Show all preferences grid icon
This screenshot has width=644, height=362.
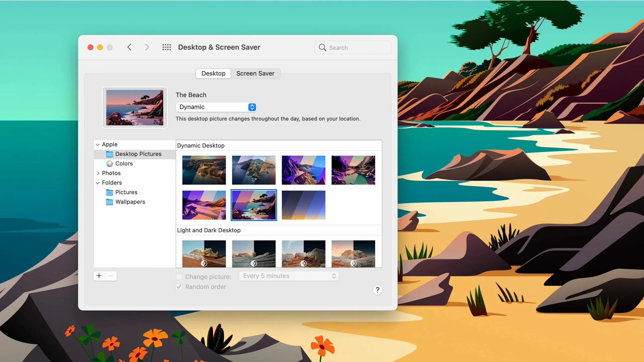tap(167, 47)
